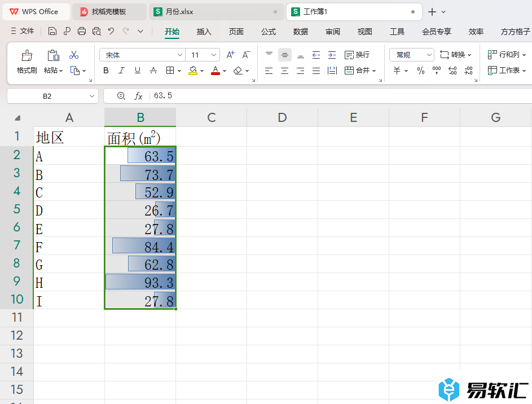Switch to the 数据 tab
532x404 pixels.
301,32
